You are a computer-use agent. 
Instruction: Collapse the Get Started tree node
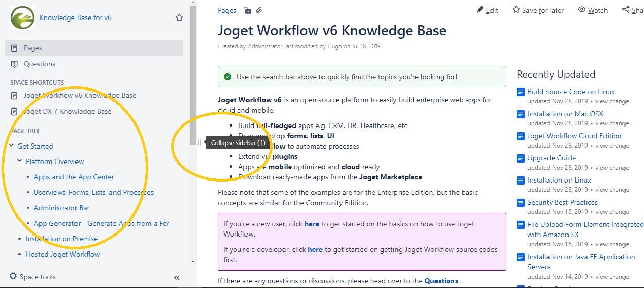[x=11, y=146]
